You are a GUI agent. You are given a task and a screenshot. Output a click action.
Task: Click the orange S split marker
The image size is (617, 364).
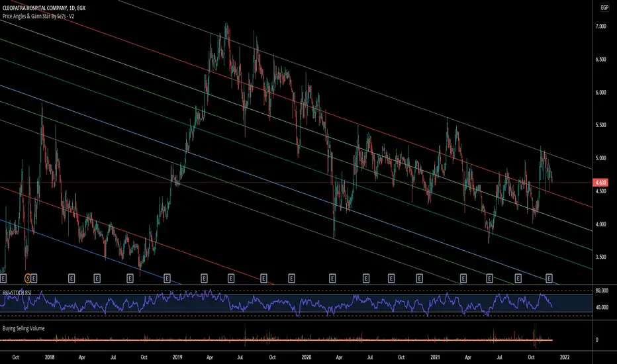[28, 279]
